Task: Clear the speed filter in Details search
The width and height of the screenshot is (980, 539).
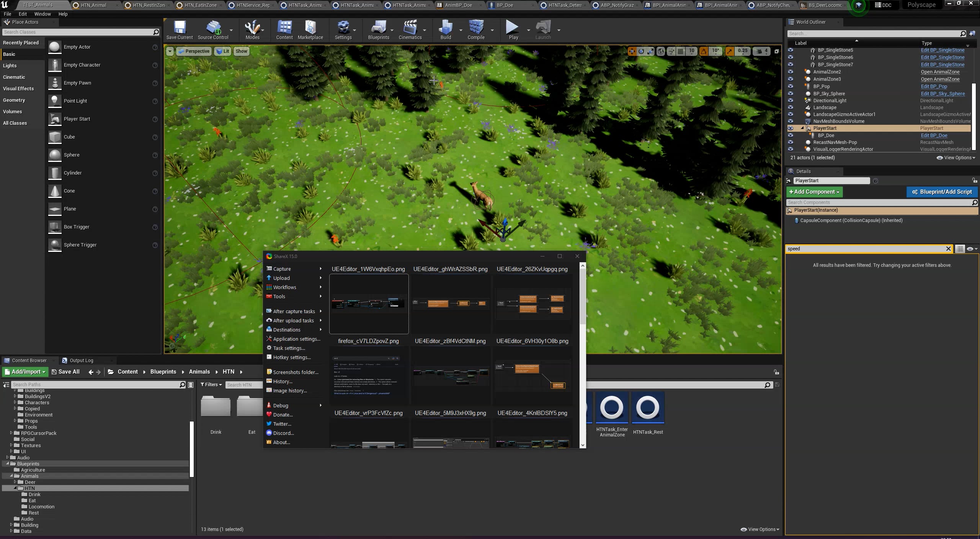Action: coord(949,249)
